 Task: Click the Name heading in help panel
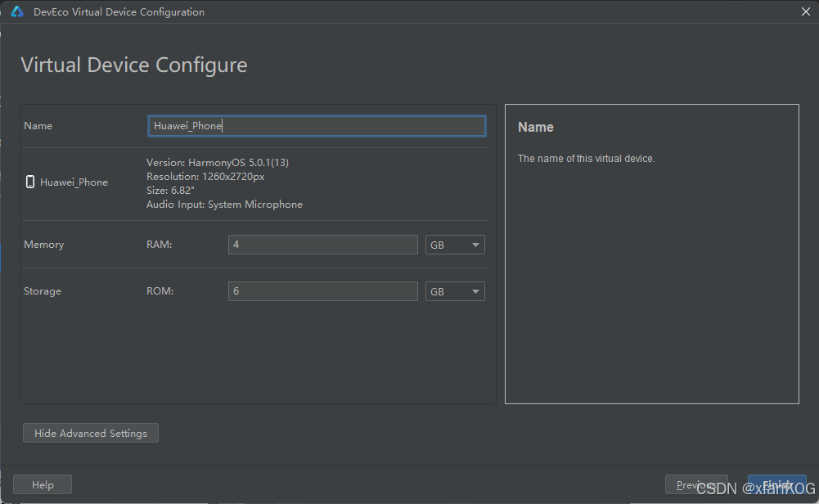click(x=535, y=127)
